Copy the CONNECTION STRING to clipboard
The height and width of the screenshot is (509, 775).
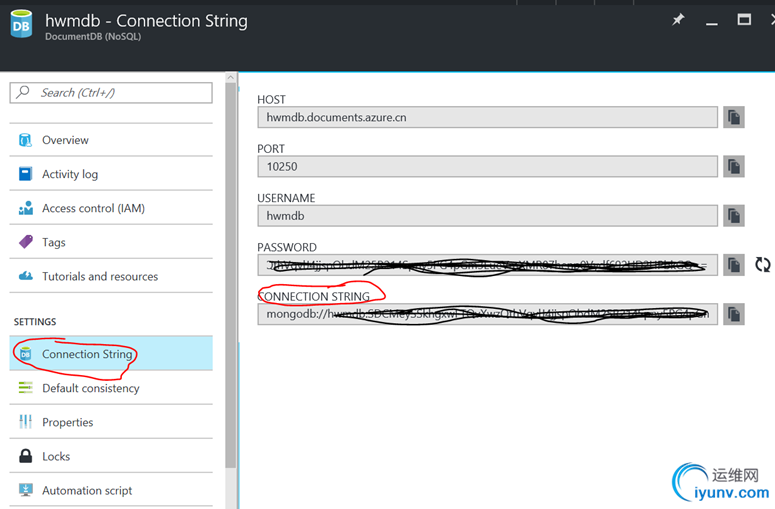[x=733, y=314]
